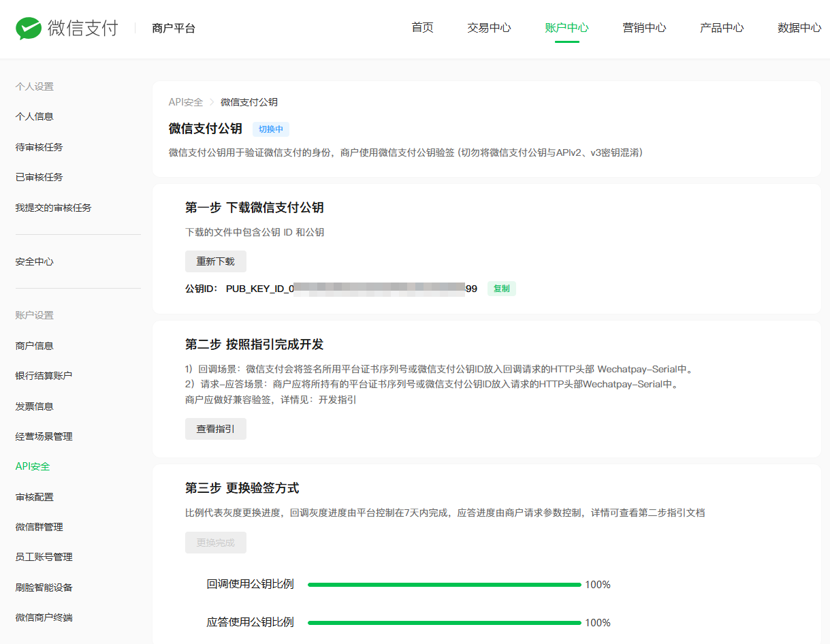The height and width of the screenshot is (644, 830).
Task: Click the PUB_KEY_ID value text
Action: [351, 289]
